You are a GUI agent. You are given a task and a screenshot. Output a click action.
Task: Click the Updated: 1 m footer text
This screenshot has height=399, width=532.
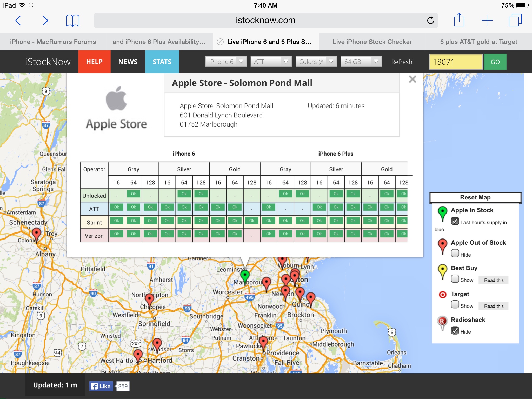55,385
